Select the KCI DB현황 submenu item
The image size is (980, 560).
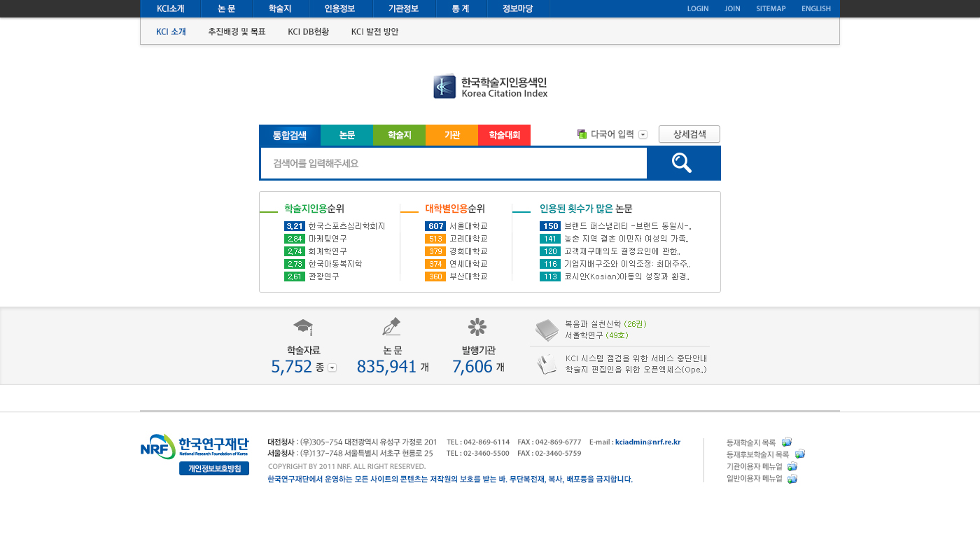308,31
